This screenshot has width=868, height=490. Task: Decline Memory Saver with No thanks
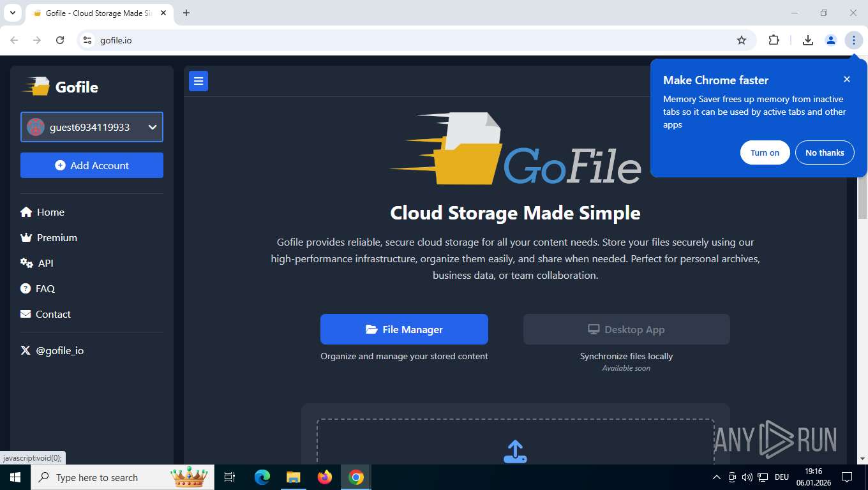click(825, 152)
